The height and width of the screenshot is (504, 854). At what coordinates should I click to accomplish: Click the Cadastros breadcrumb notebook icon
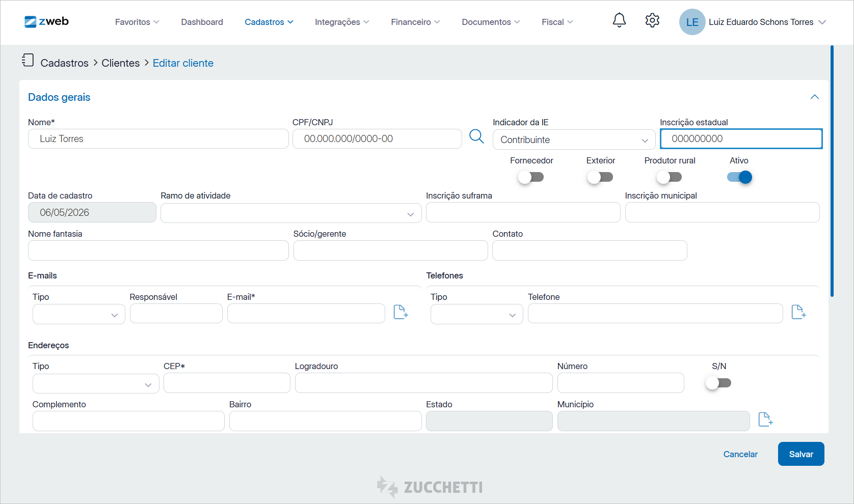point(28,60)
